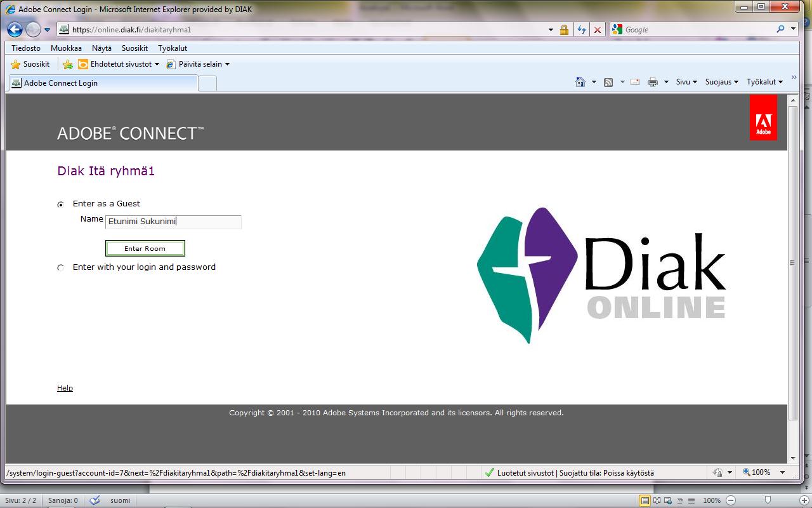
Task: Click the Internet Explorer window title icon
Action: click(11, 9)
